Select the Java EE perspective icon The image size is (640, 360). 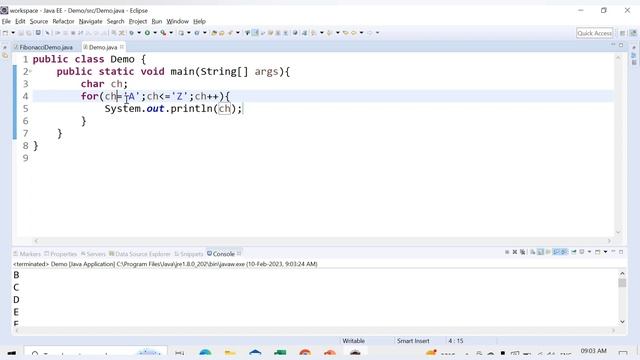click(x=633, y=33)
